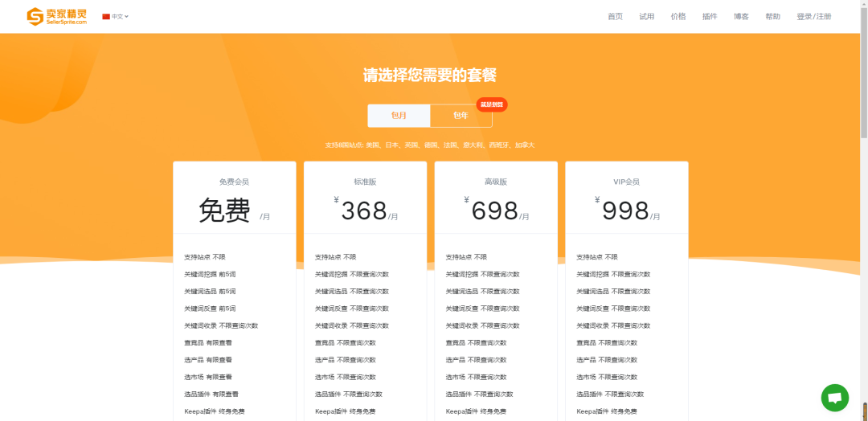Click 关键词挖掘 前5词 in the 免费会员 card

click(210, 275)
